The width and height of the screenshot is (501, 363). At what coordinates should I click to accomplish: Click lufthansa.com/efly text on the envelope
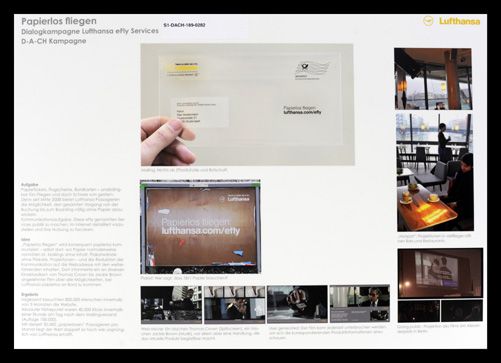[303, 112]
